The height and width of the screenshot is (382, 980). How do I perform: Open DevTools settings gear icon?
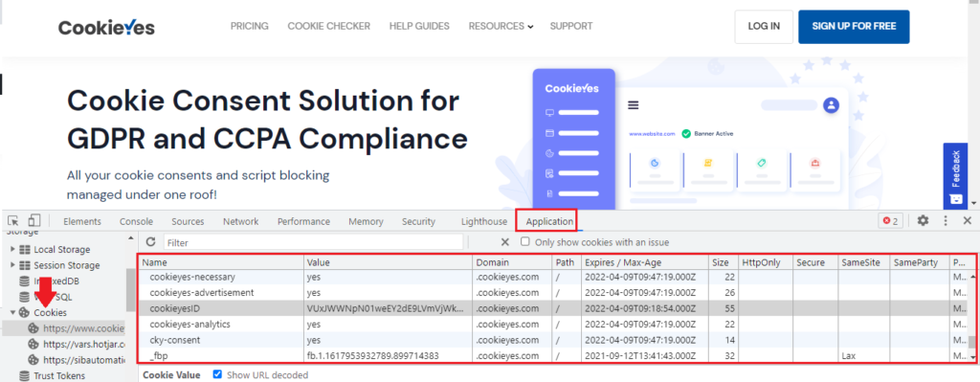[x=923, y=220]
